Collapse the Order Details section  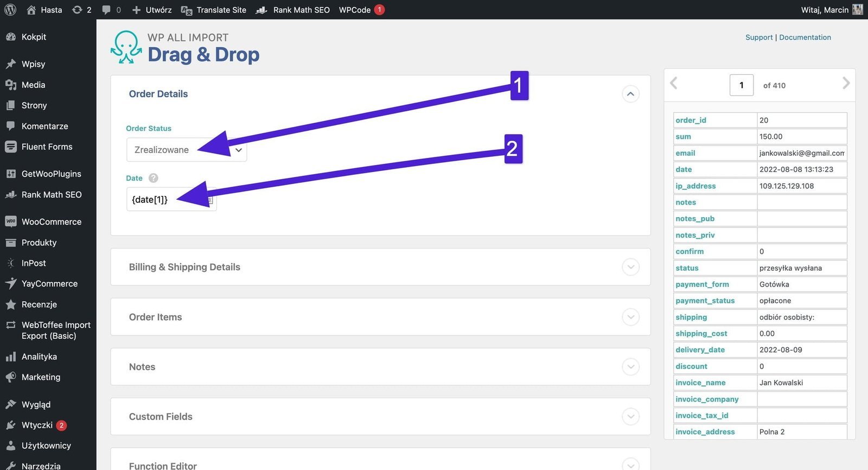(630, 94)
